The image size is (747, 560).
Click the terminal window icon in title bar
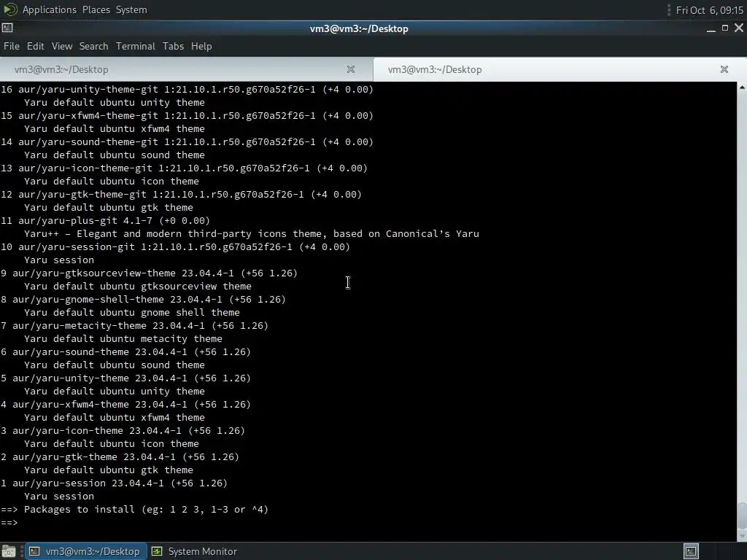coord(7,28)
